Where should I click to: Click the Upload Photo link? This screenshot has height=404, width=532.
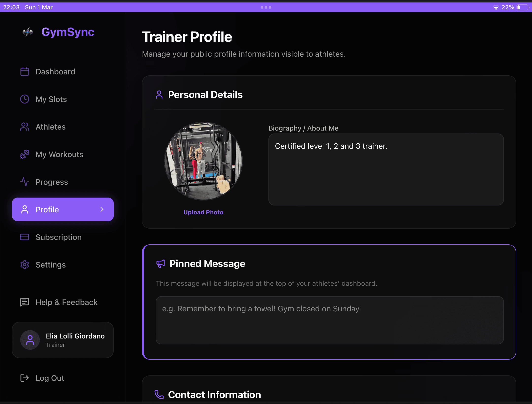point(203,212)
